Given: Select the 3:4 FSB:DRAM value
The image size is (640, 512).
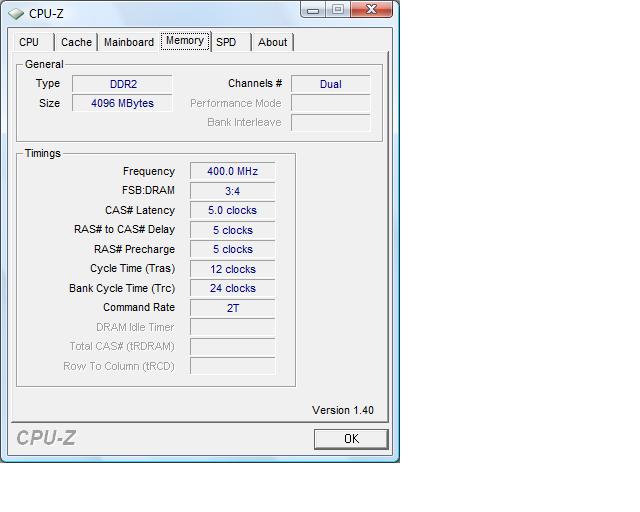Looking at the screenshot, I should [x=233, y=191].
